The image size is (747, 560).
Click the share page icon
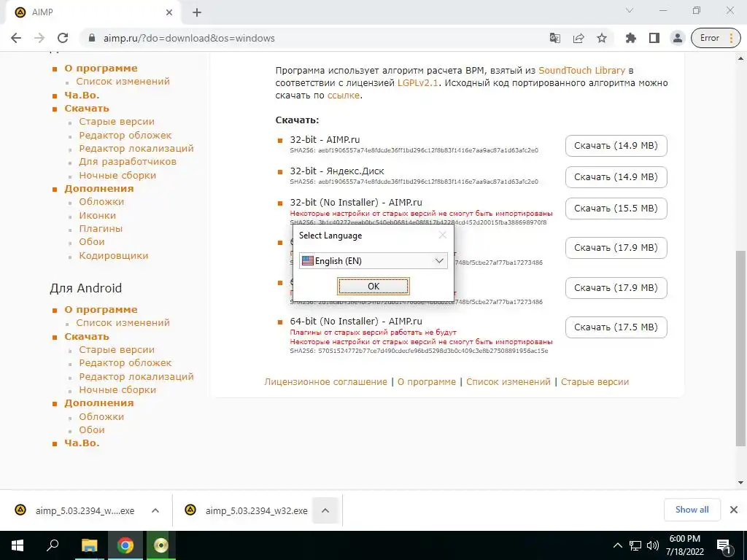pos(578,38)
